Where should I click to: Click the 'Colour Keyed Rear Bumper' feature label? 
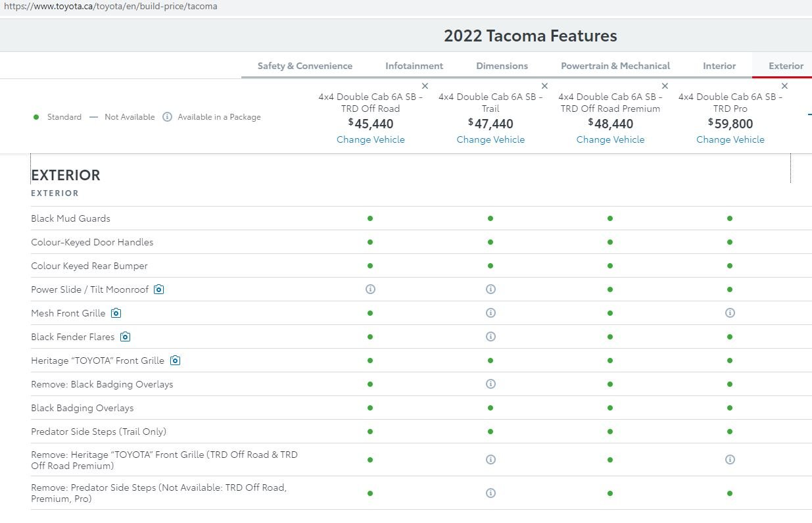[x=89, y=266]
